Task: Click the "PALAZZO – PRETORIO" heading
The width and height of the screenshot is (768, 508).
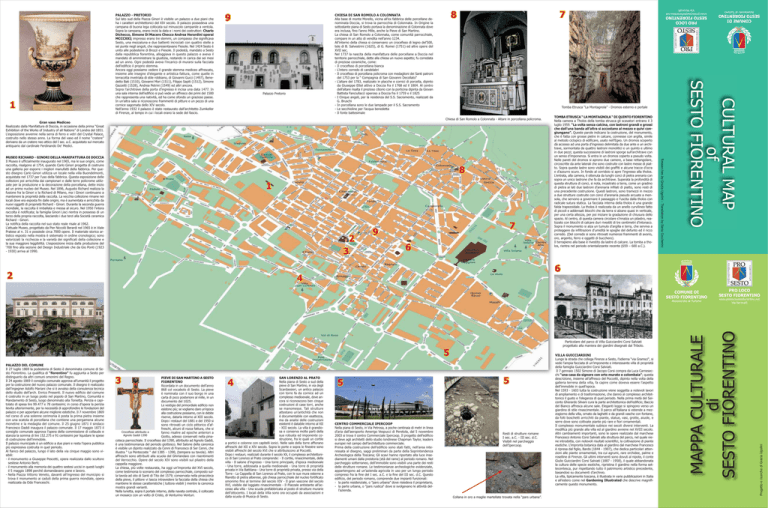Action: click(133, 15)
